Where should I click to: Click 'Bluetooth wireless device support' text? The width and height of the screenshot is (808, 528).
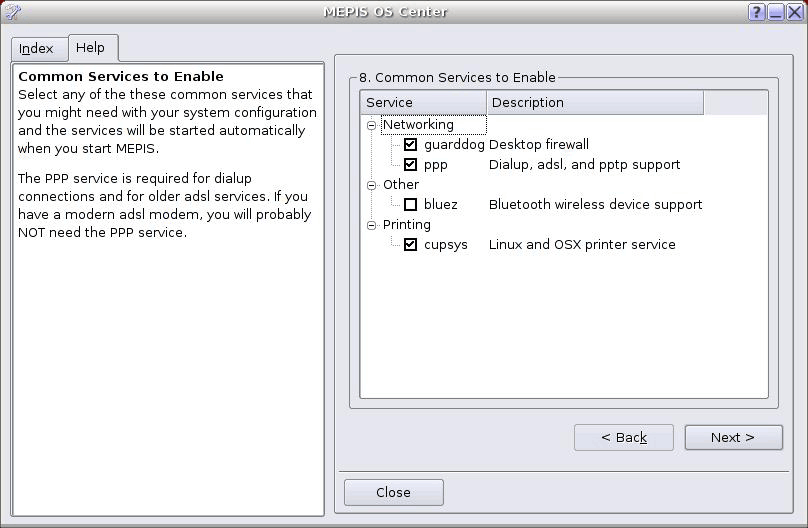[x=595, y=205]
